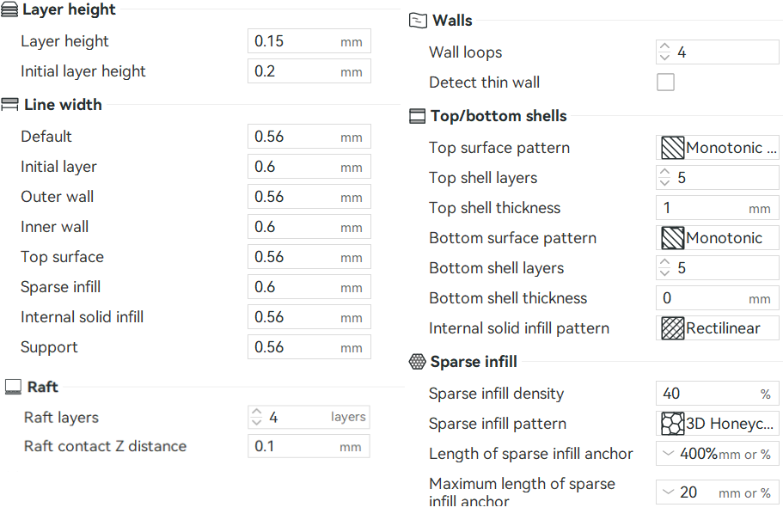Click the Layer height value field
The height and width of the screenshot is (532, 783).
click(x=309, y=41)
